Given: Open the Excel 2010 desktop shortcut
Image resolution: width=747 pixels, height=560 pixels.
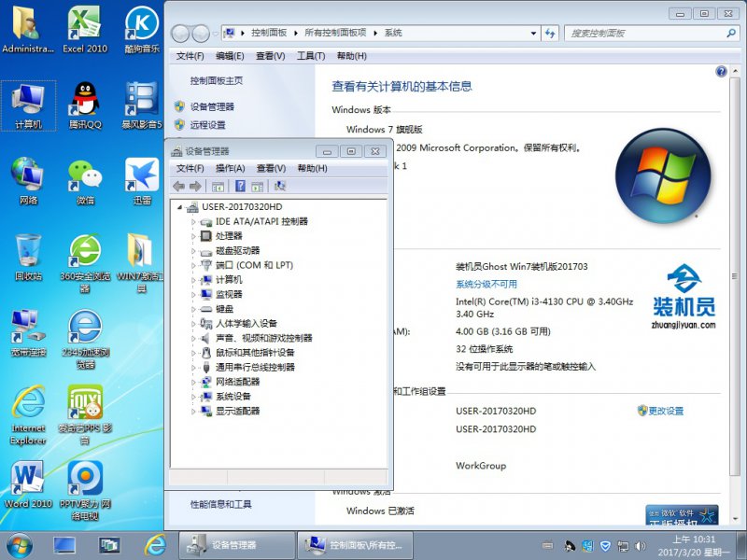Looking at the screenshot, I should click(x=85, y=29).
